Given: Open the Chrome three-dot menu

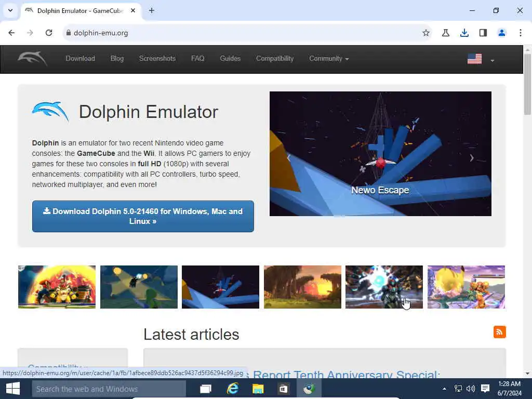Looking at the screenshot, I should point(520,33).
